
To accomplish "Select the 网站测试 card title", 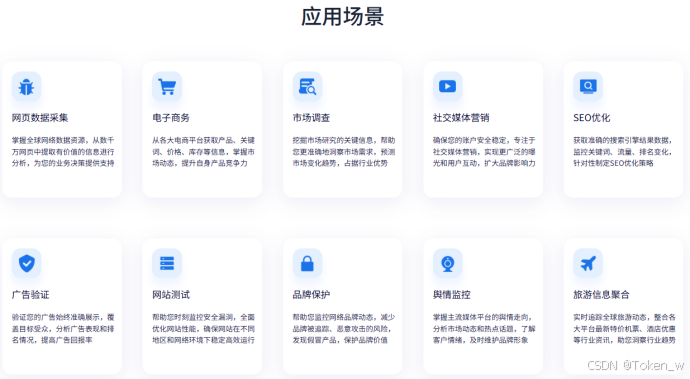I will (171, 295).
